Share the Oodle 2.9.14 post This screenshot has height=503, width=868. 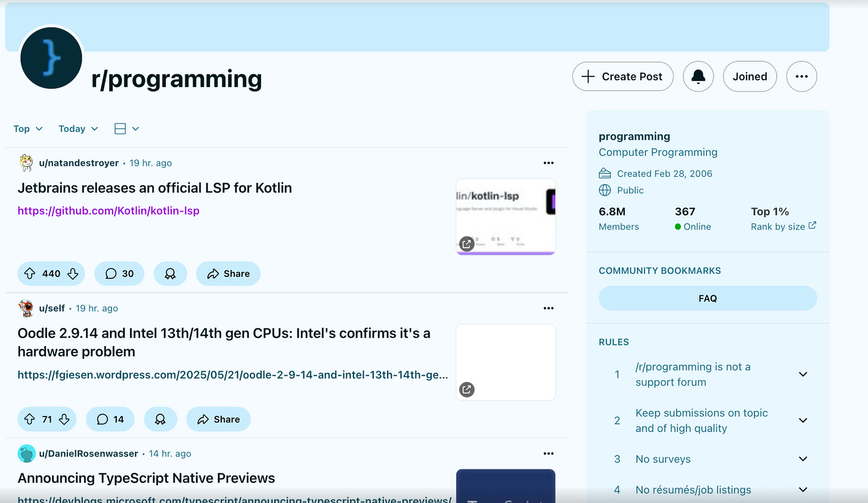(x=218, y=419)
